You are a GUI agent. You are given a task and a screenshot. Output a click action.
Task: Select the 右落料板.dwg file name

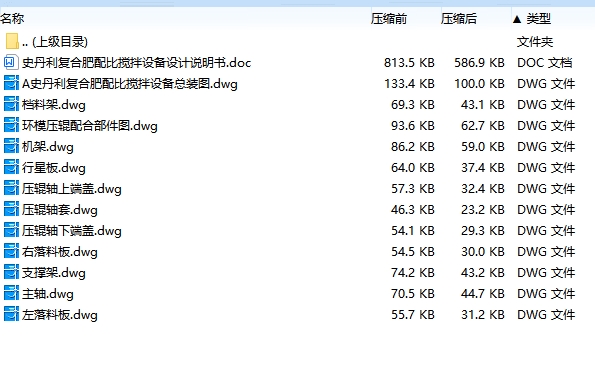60,252
